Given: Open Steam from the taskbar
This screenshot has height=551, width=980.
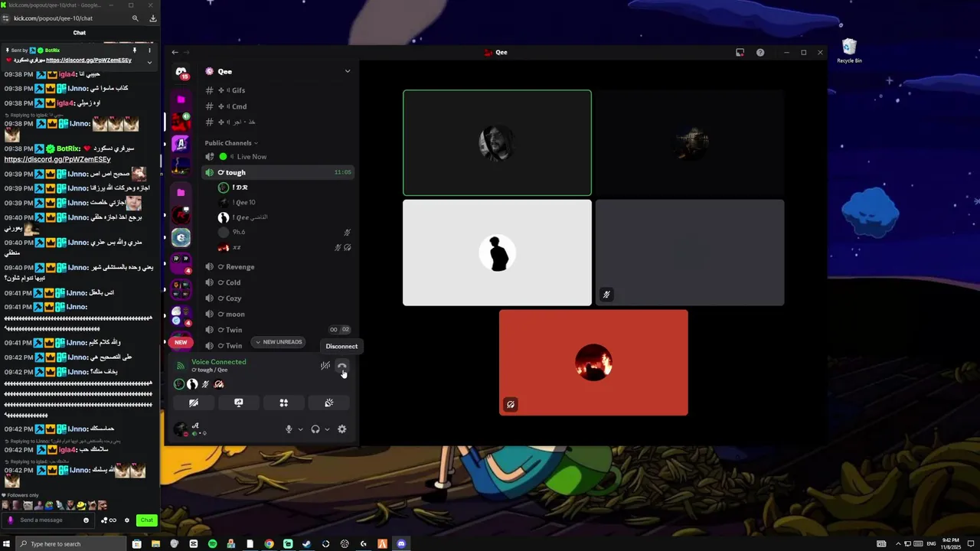Looking at the screenshot, I should [x=307, y=544].
